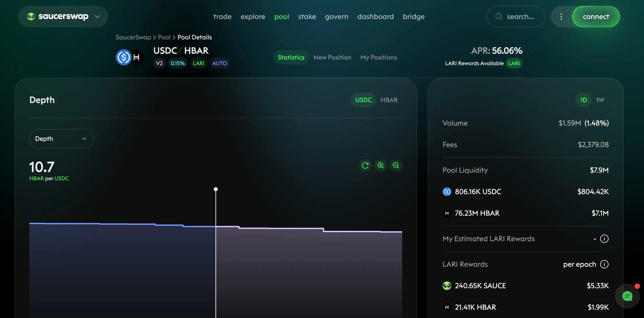The image size is (644, 318).
Task: Click the 0.15% fee badge
Action: (178, 63)
